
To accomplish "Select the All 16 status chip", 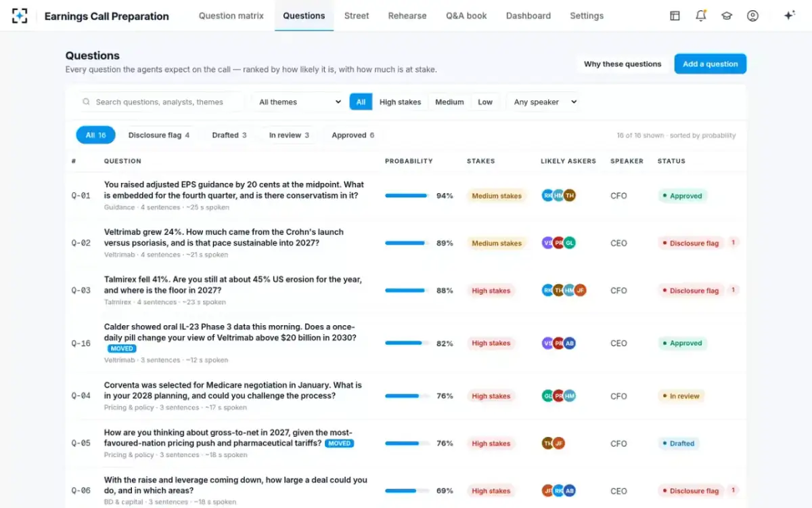I will pyautogui.click(x=95, y=135).
